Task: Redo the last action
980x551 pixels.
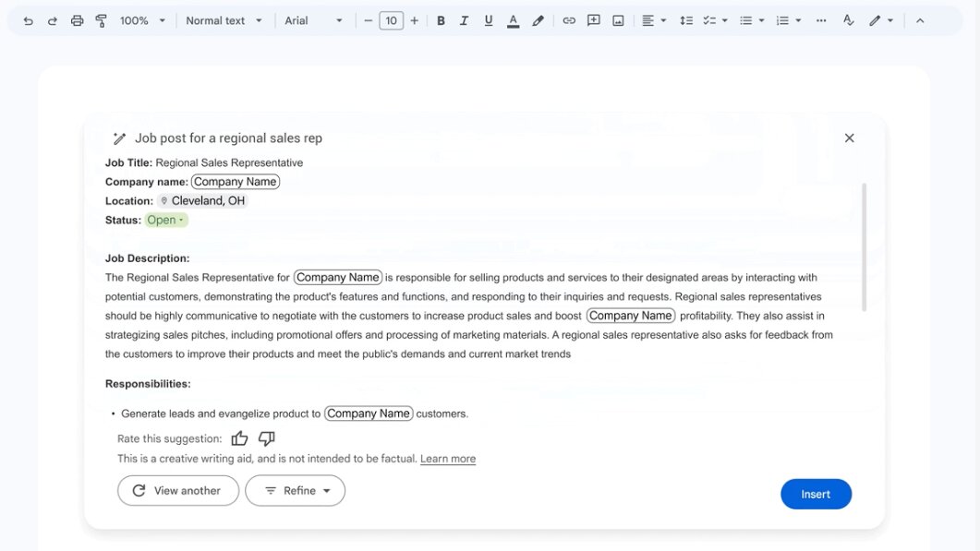Action: (x=52, y=19)
